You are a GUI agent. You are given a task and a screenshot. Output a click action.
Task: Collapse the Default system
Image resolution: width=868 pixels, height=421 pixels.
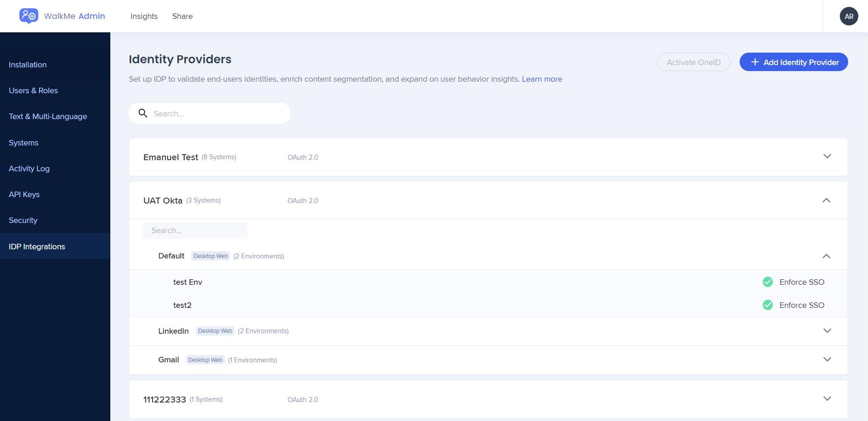click(827, 256)
